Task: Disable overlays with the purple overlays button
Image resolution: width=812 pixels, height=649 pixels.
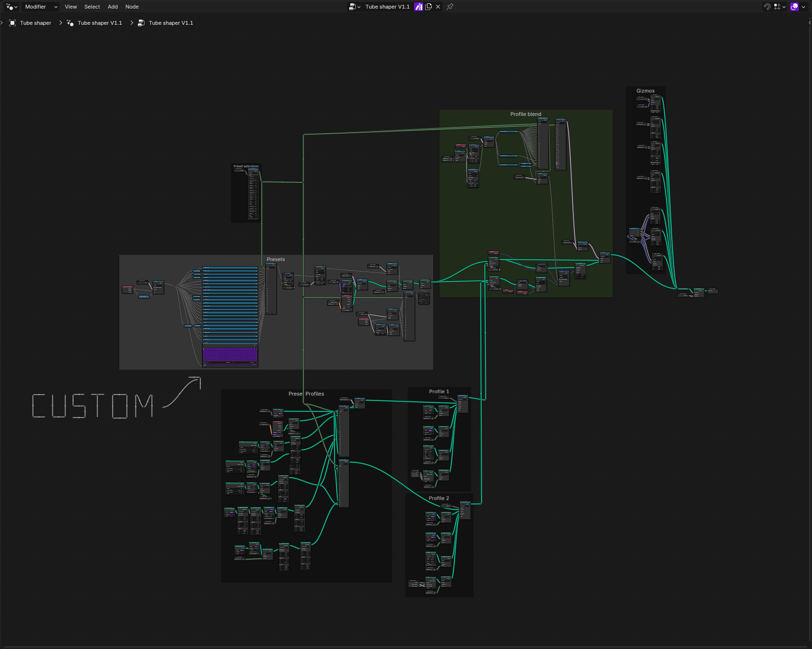Action: [794, 7]
